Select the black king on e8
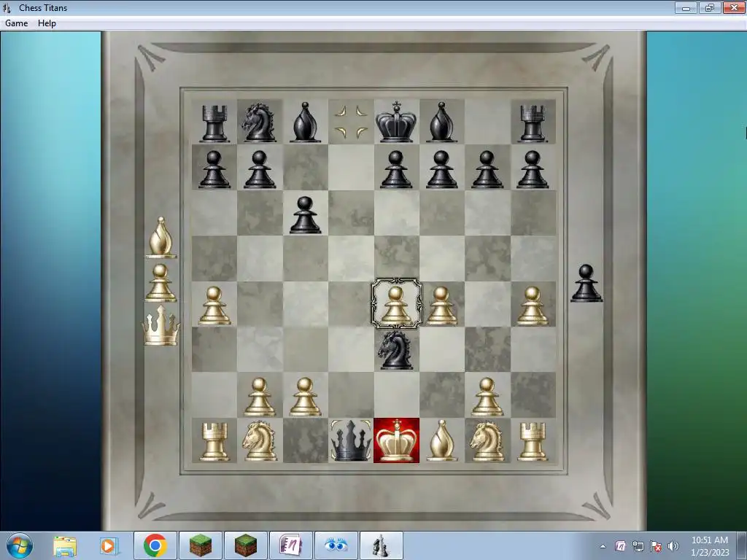Screen dimensions: 747x560 tap(396, 122)
